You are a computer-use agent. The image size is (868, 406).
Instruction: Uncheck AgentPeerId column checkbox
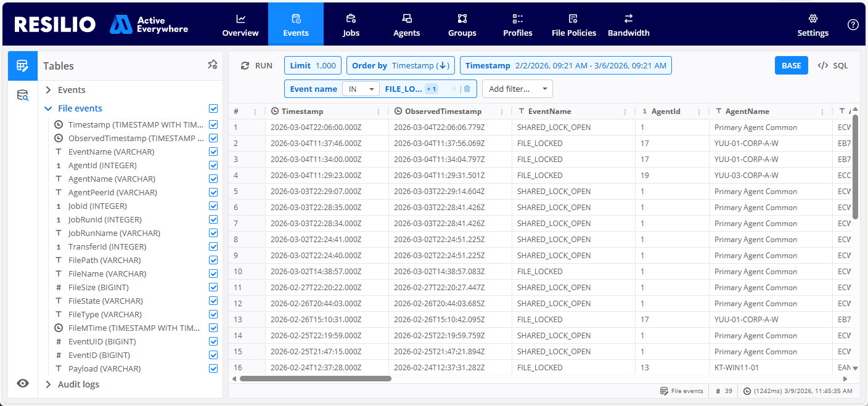click(213, 192)
